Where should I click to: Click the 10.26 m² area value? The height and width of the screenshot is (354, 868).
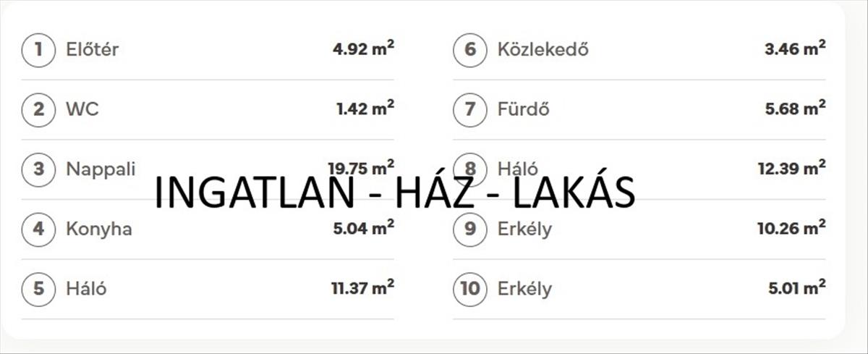(x=791, y=229)
